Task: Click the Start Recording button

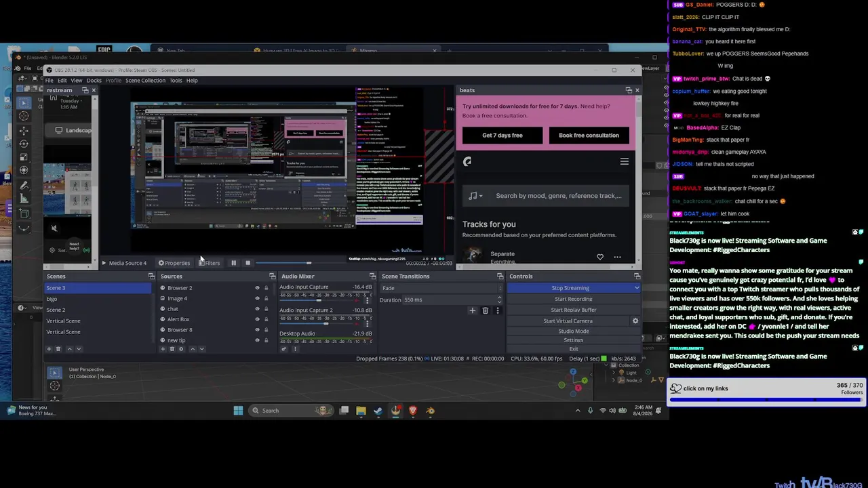Action: [x=574, y=299]
